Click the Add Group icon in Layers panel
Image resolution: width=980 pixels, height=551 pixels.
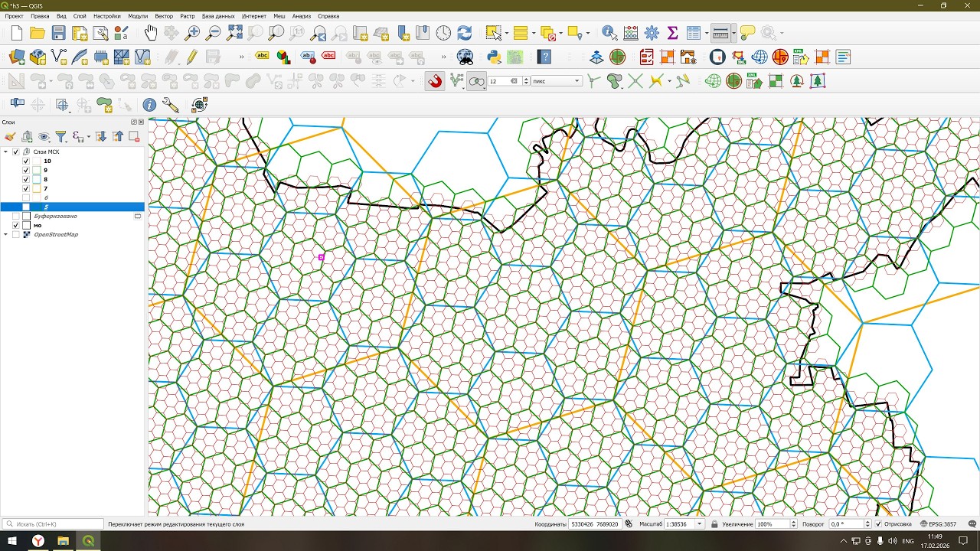pyautogui.click(x=27, y=137)
